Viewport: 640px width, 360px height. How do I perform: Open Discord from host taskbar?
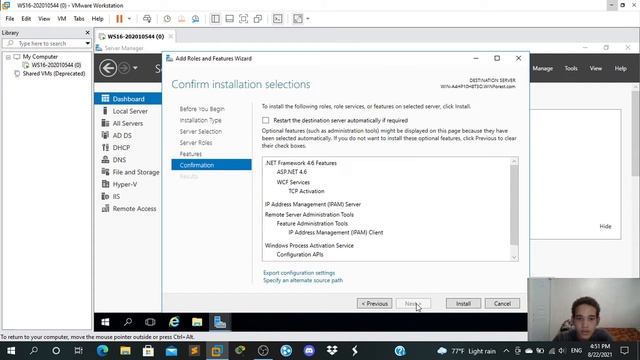click(309, 351)
